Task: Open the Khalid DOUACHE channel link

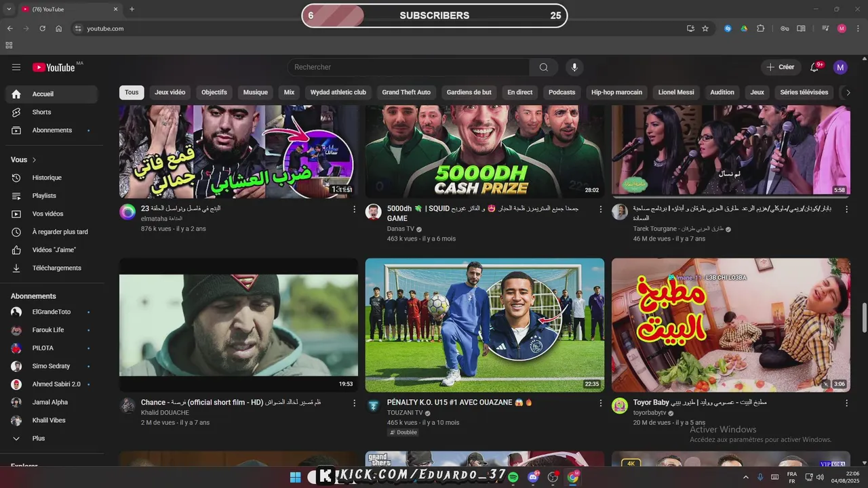Action: pyautogui.click(x=165, y=413)
